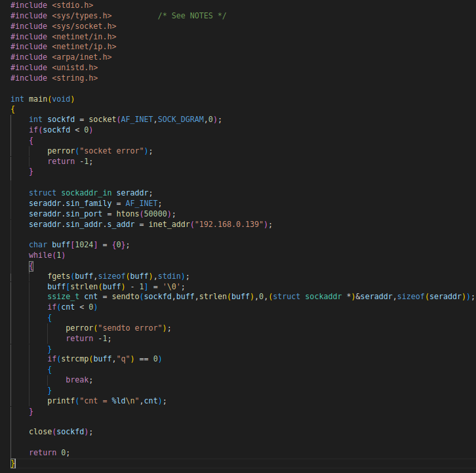Click the 'SOCK_DGRAM' constant
Screen dimensions: 476x473
click(180, 119)
